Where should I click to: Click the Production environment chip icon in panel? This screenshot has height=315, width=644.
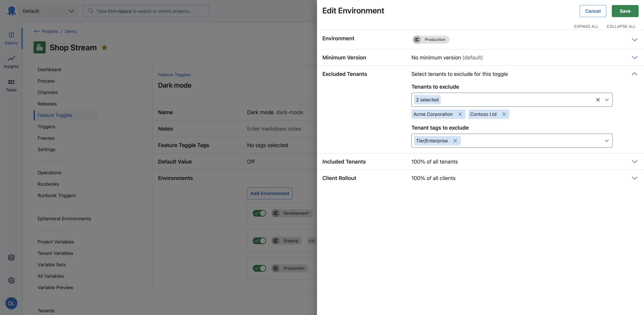(x=417, y=40)
